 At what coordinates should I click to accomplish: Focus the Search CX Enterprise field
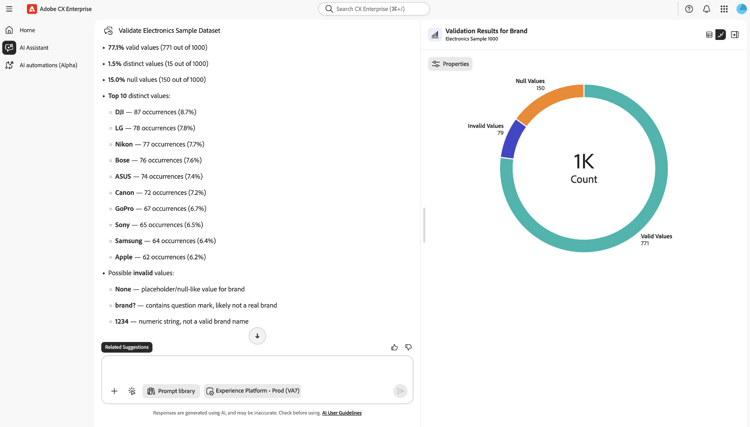(x=374, y=9)
